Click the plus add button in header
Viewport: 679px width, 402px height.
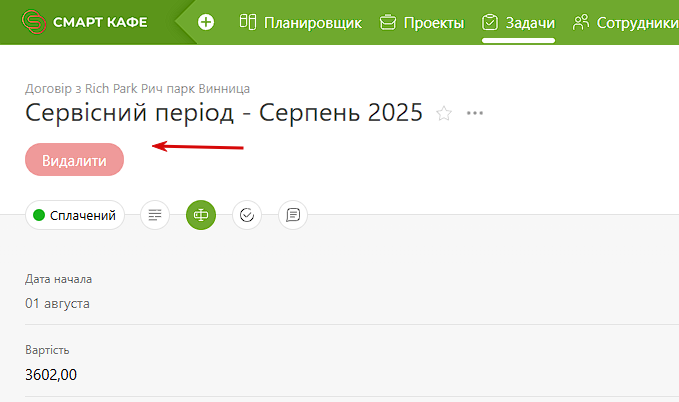(x=206, y=22)
